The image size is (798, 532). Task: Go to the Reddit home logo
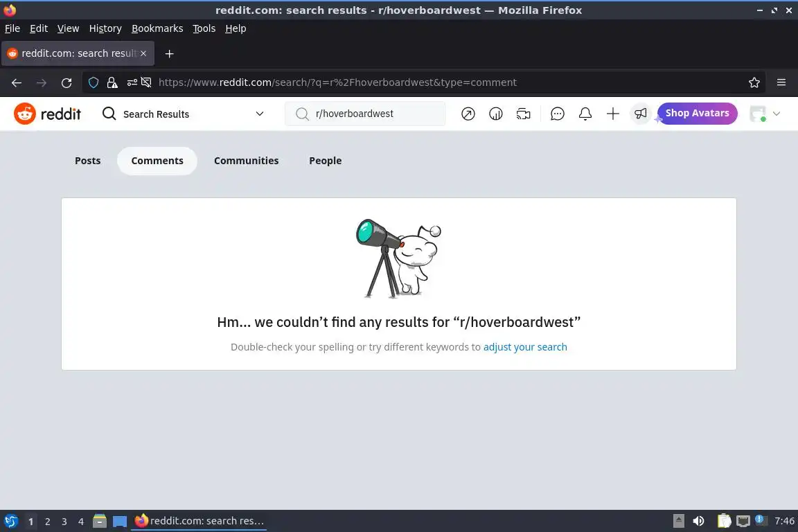tap(47, 114)
